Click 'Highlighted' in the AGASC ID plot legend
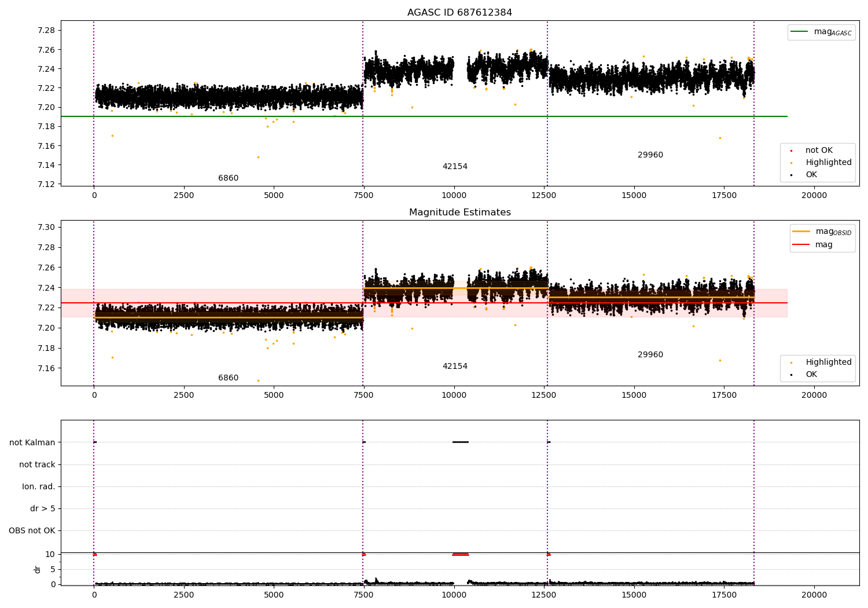This screenshot has height=608, width=868. point(828,163)
